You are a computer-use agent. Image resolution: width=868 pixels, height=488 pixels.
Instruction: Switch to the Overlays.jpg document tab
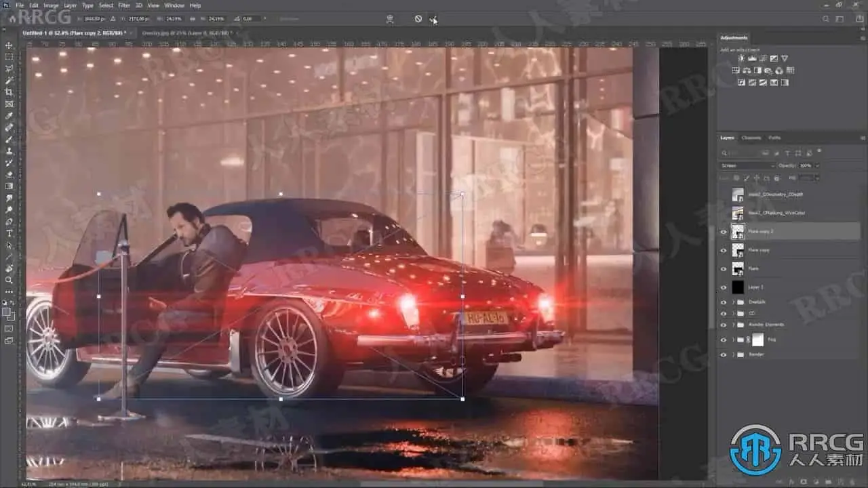point(186,33)
